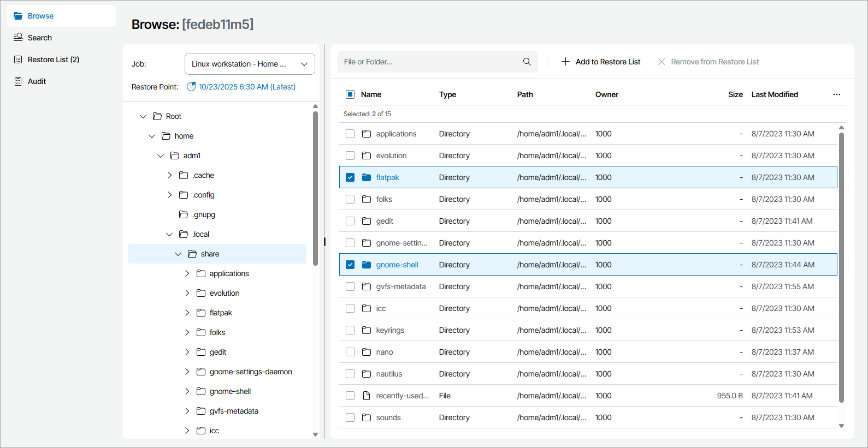Click the plus icon for Add to Restore List
This screenshot has height=448, width=868.
(565, 62)
